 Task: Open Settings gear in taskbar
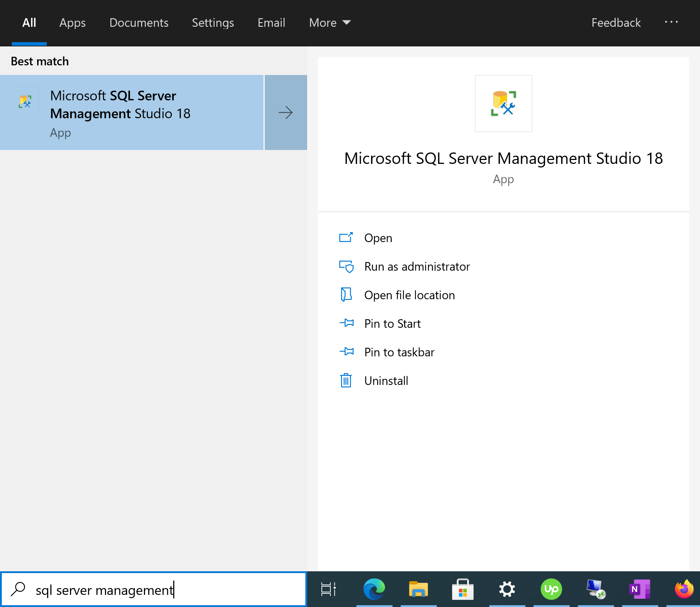(x=507, y=589)
